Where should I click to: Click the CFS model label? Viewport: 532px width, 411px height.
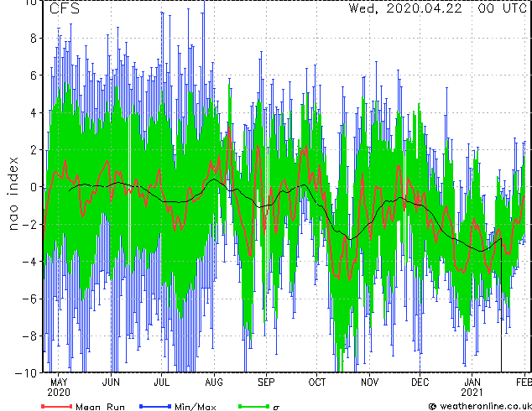[65, 8]
